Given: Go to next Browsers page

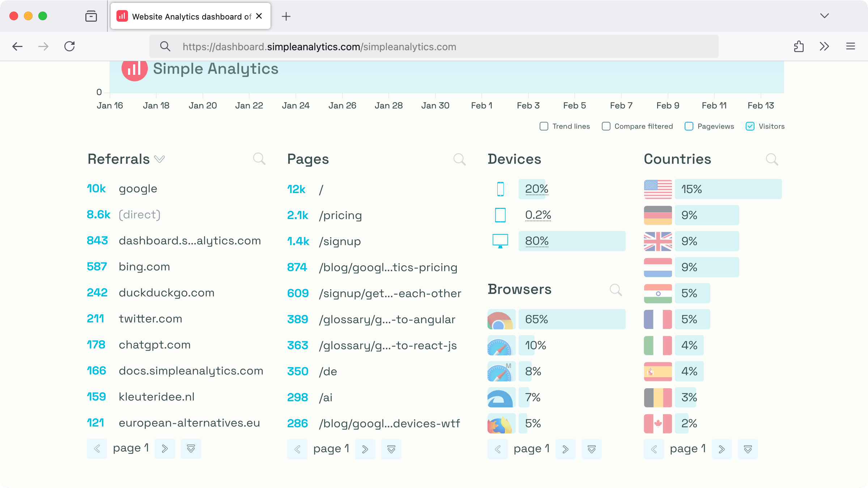Looking at the screenshot, I should click(x=566, y=449).
